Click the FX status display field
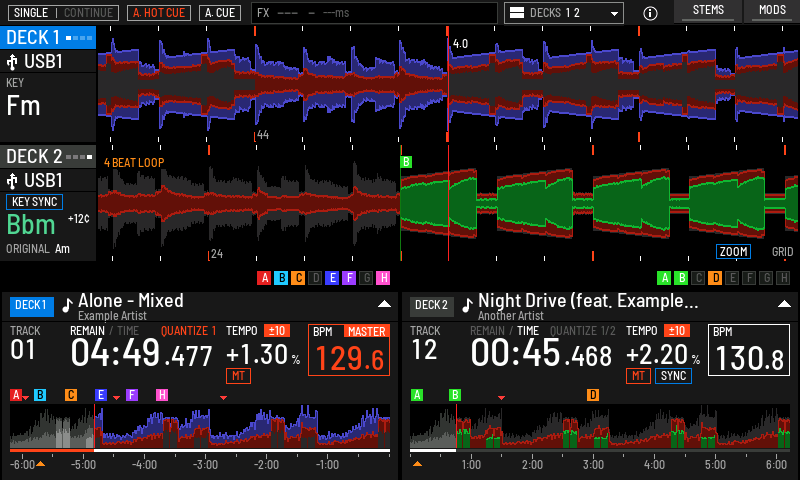This screenshot has height=480, width=800. [374, 13]
